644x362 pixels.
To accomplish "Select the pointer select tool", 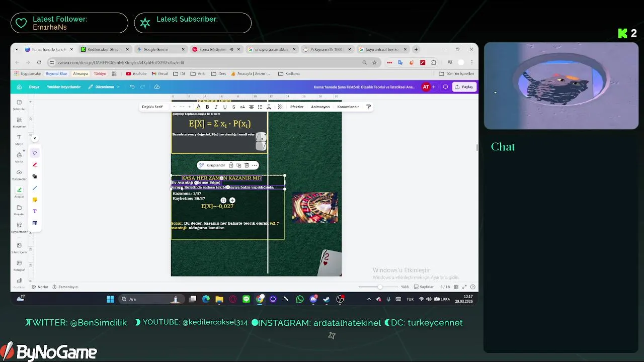I will pyautogui.click(x=35, y=153).
